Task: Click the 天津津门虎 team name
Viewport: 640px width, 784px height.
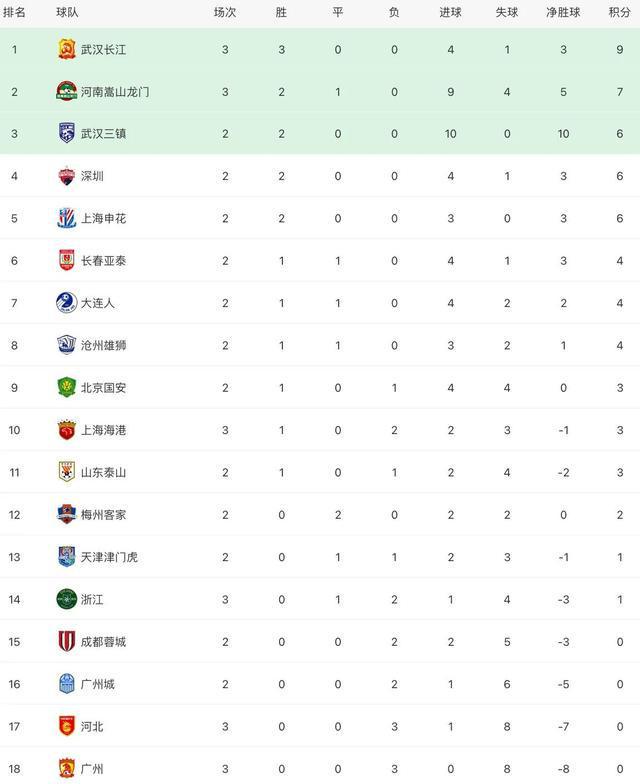Action: (x=109, y=557)
